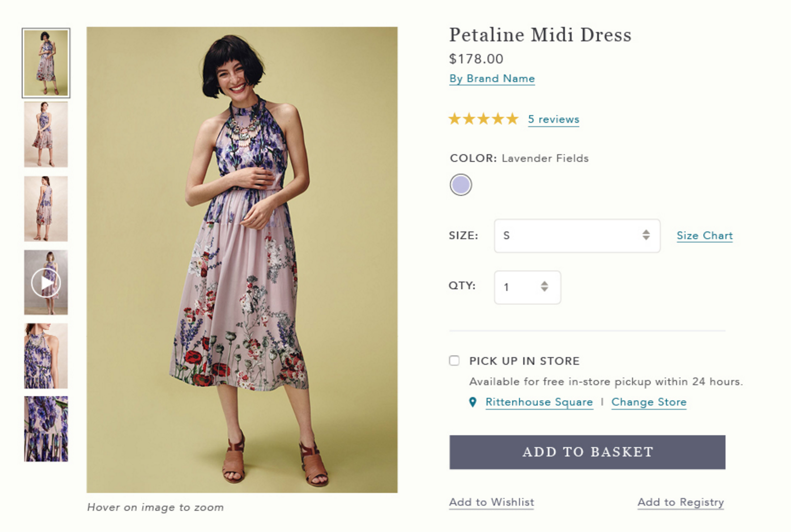Click the five-star rating icons
Screen dimensions: 791x532
pyautogui.click(x=483, y=119)
